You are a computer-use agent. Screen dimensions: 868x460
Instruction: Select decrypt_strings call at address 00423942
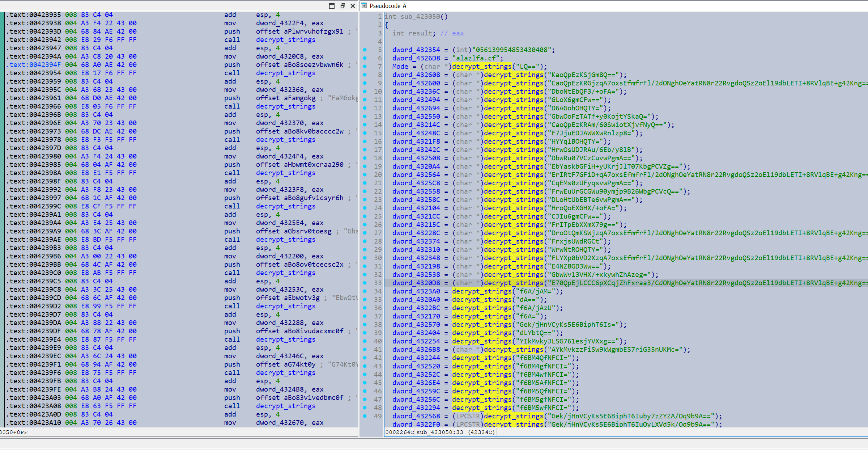[x=285, y=40]
